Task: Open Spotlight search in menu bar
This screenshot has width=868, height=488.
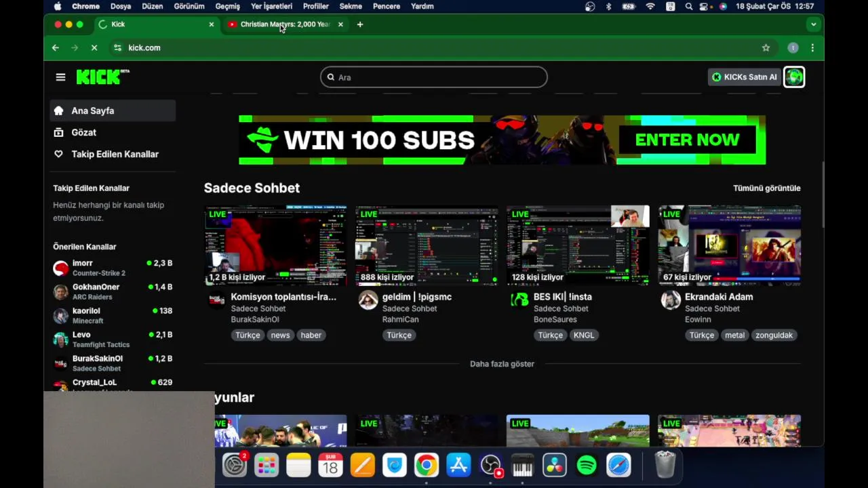Action: click(x=689, y=6)
